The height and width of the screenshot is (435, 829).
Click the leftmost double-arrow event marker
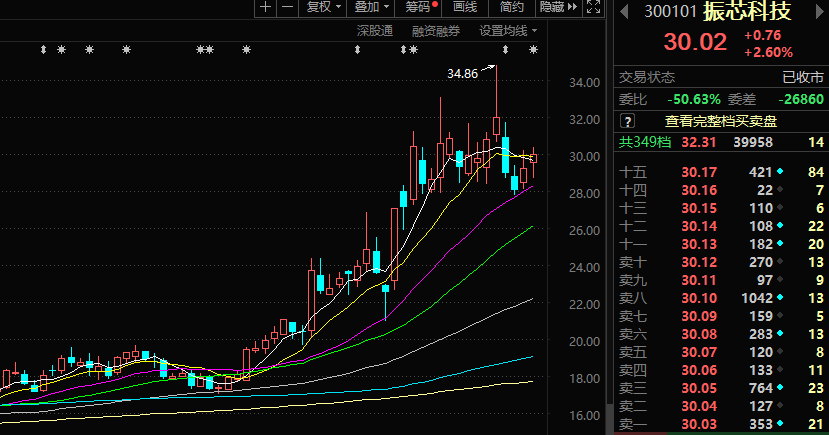click(43, 50)
